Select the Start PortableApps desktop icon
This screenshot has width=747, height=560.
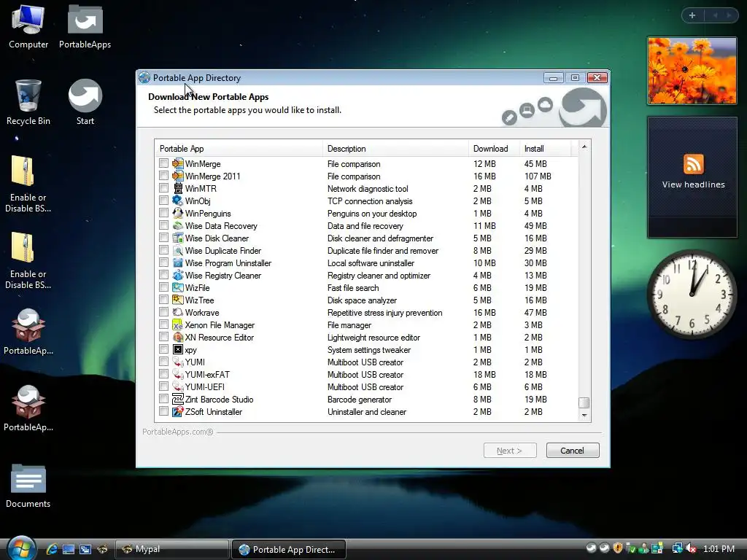[x=85, y=102]
